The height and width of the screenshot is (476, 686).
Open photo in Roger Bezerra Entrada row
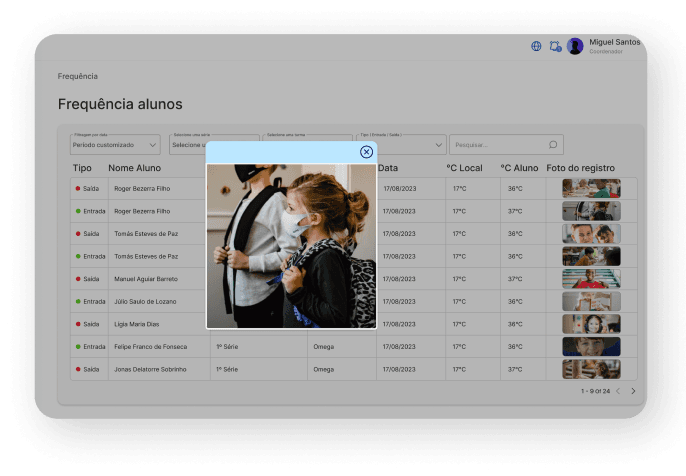591,211
